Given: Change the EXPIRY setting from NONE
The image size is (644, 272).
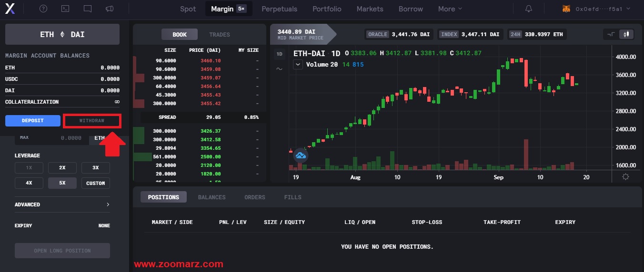Looking at the screenshot, I should coord(62,225).
